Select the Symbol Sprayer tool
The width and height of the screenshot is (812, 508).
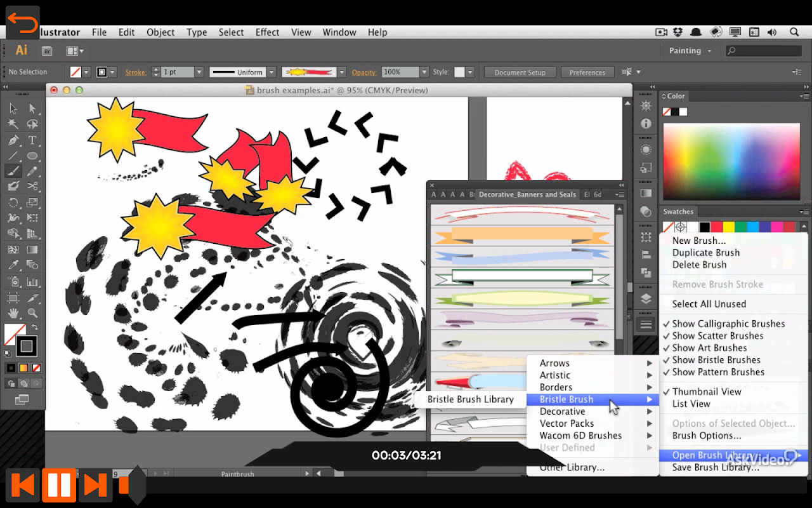point(13,281)
